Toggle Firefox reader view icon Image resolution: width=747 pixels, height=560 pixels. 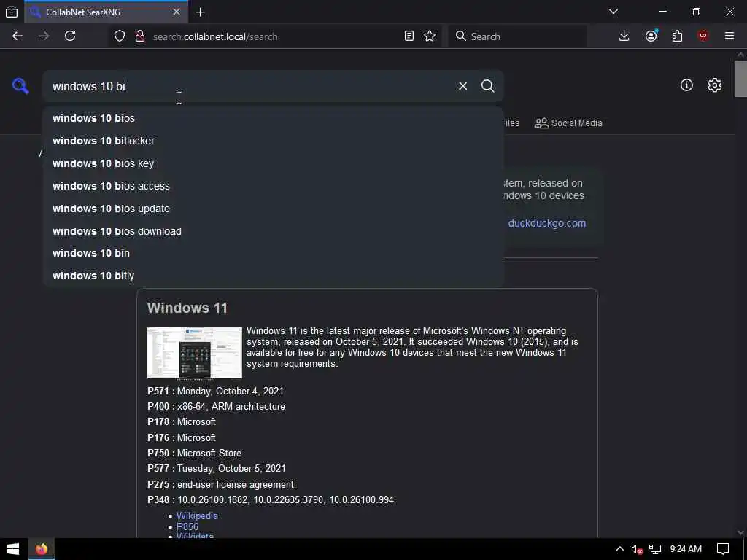409,36
